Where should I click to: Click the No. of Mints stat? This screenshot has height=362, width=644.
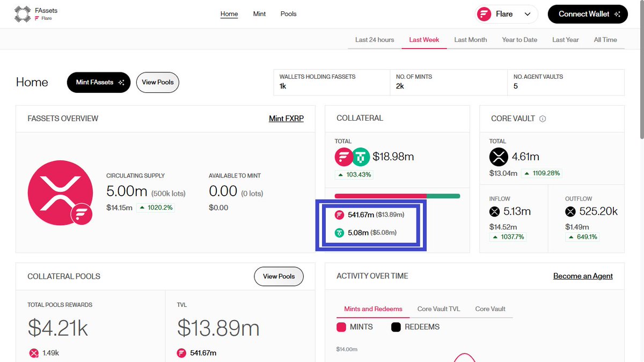(449, 82)
